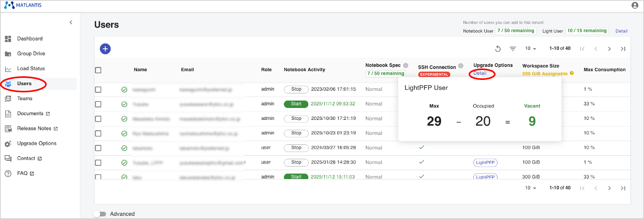Open Group Drive in the sidebar
The image size is (644, 219).
click(31, 53)
